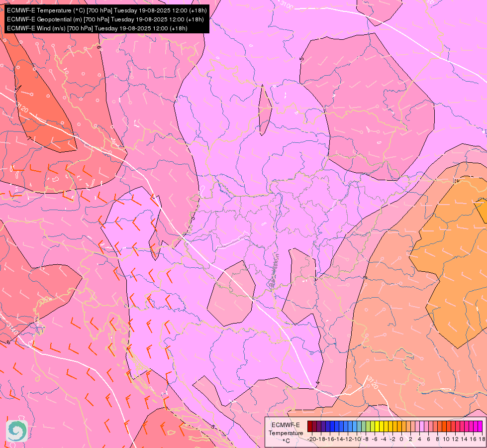The height and width of the screenshot is (448, 487).
Task: Click the bright yellow legend swatch above -6
Action: pyautogui.click(x=377, y=426)
